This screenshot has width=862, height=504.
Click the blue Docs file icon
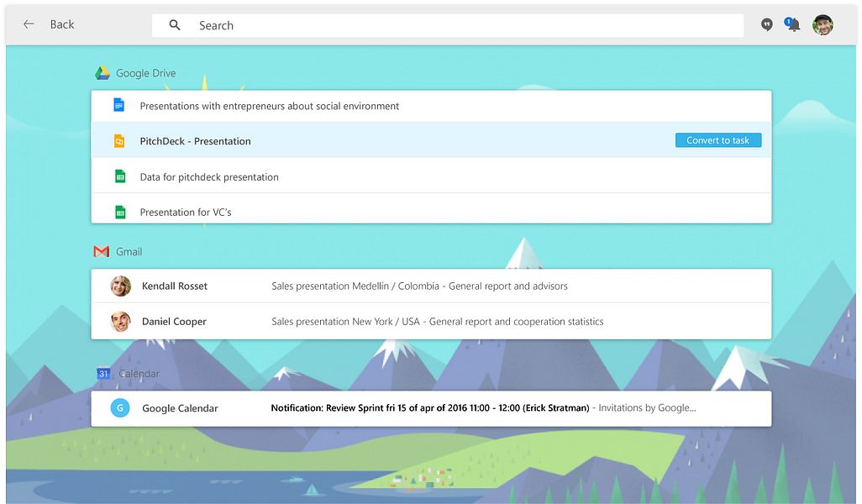(118, 105)
